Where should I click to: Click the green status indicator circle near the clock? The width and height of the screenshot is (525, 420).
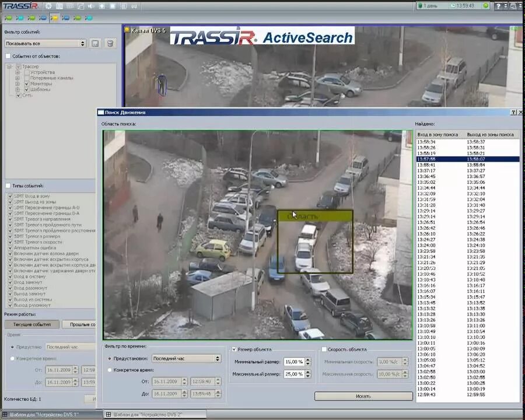(486, 6)
